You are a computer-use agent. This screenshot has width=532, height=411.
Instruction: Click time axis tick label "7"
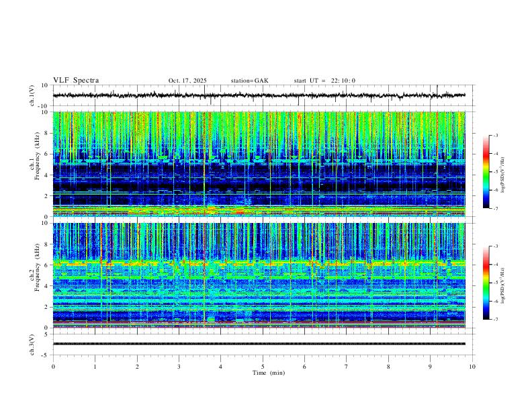click(x=347, y=367)
